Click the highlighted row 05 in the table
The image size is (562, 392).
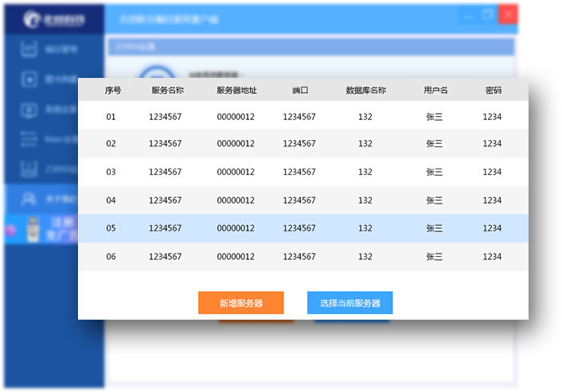pyautogui.click(x=302, y=228)
